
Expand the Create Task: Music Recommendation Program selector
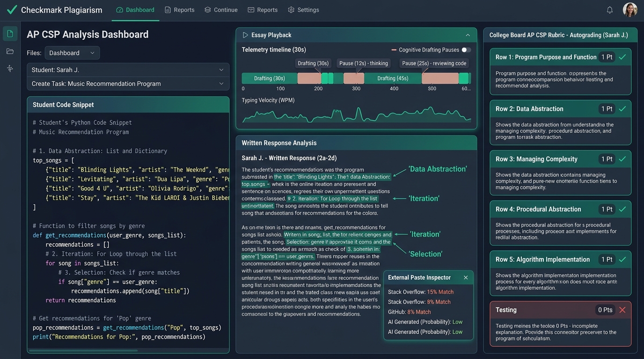coord(128,84)
